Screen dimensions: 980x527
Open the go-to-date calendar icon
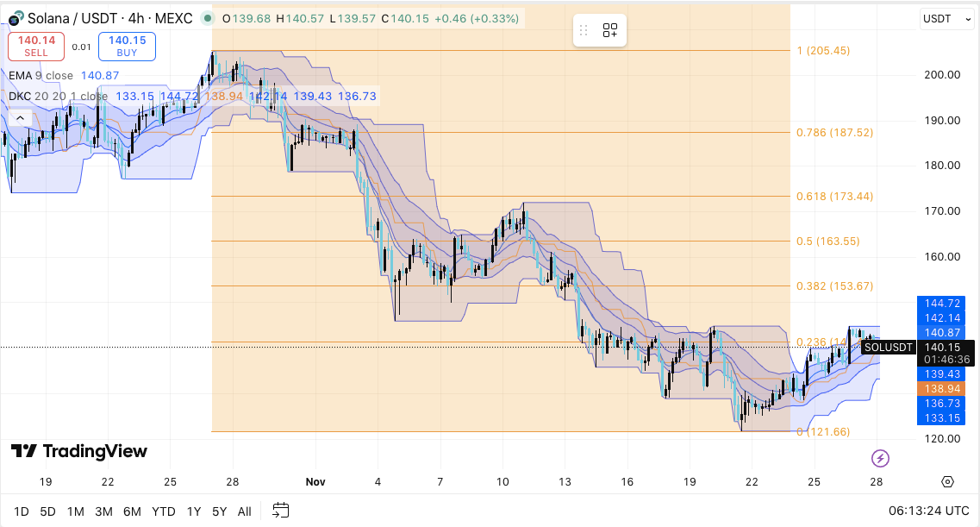(280, 511)
